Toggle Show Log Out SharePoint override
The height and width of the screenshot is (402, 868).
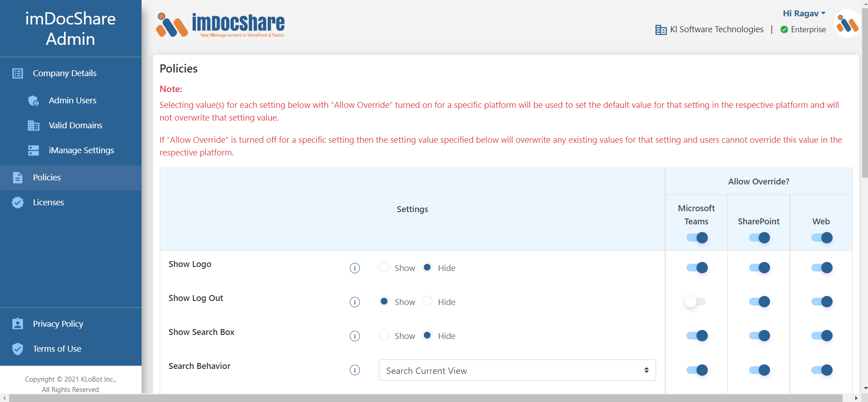(x=759, y=302)
